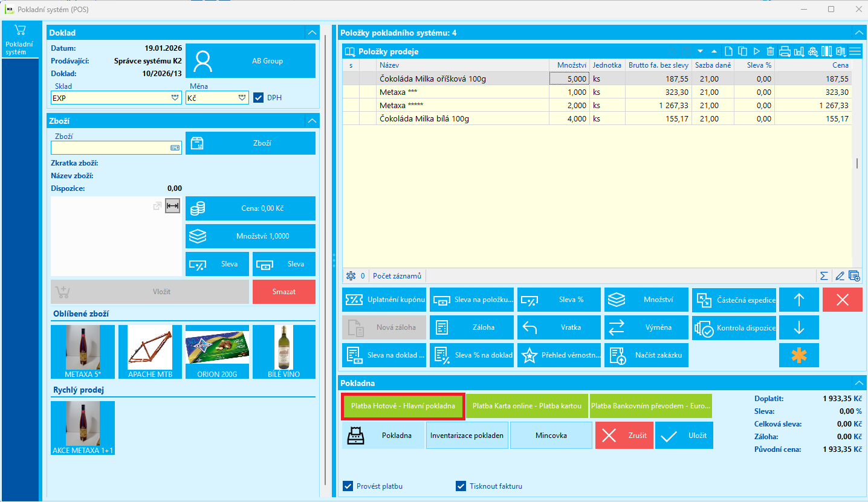Click the new document icon in items toolbar
Image resolution: width=868 pixels, height=502 pixels.
point(729,51)
